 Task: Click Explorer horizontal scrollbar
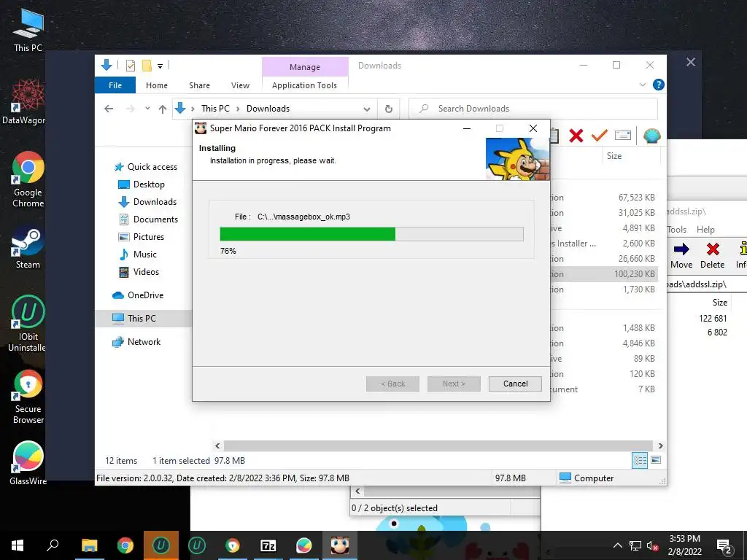(438, 446)
